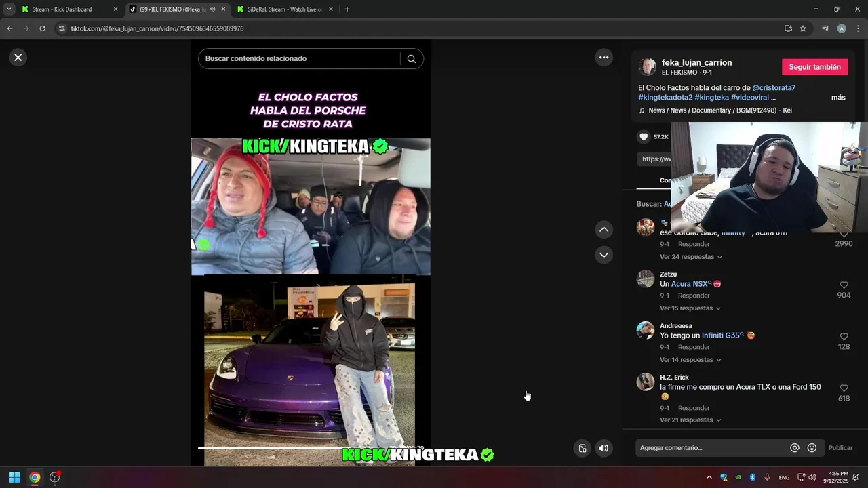Open the install app icon in address bar
868x488 pixels.
[788, 28]
